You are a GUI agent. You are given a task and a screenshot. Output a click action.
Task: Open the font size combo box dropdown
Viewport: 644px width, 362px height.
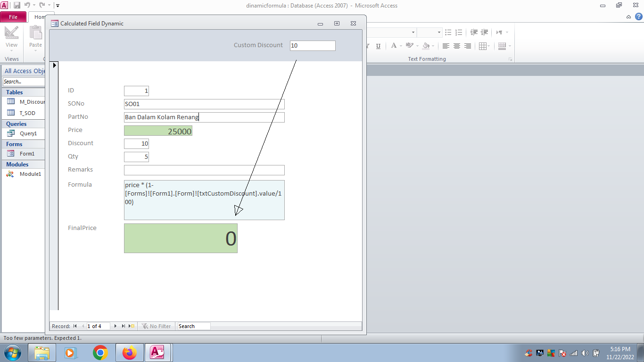439,33
